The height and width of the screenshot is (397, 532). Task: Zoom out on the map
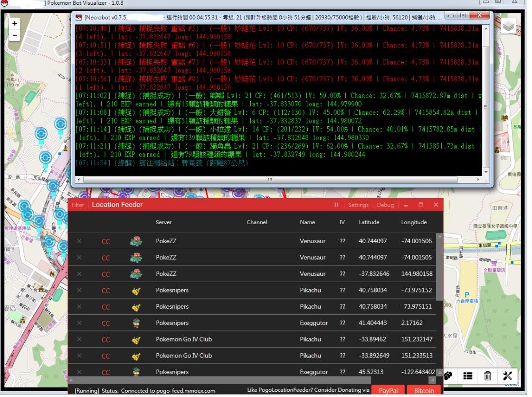click(x=15, y=35)
